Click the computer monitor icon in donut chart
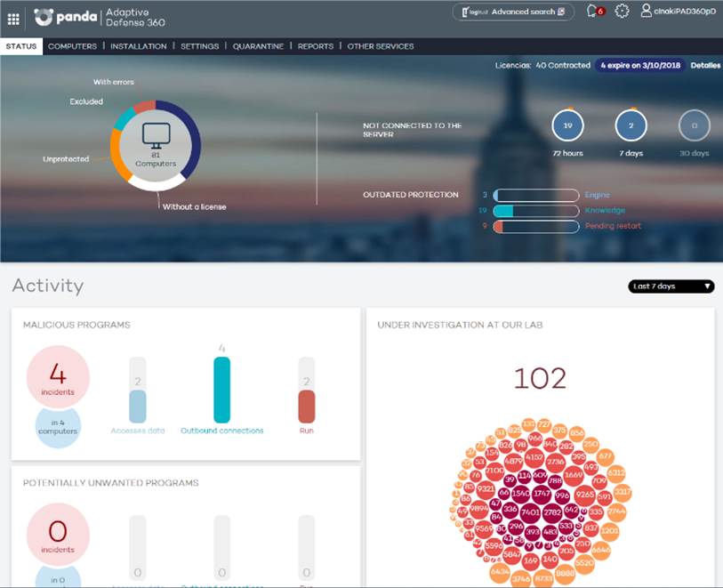Image resolution: width=723 pixels, height=588 pixels. [x=156, y=137]
